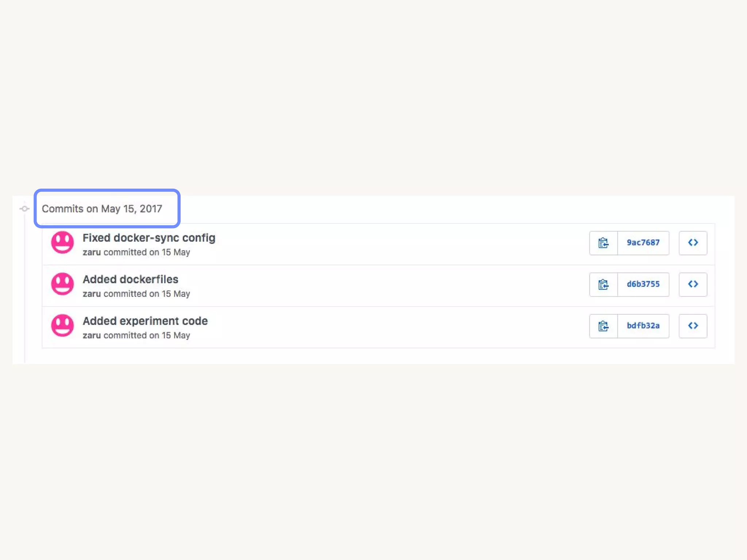
Task: Open commit hash d6b3755
Action: click(643, 284)
